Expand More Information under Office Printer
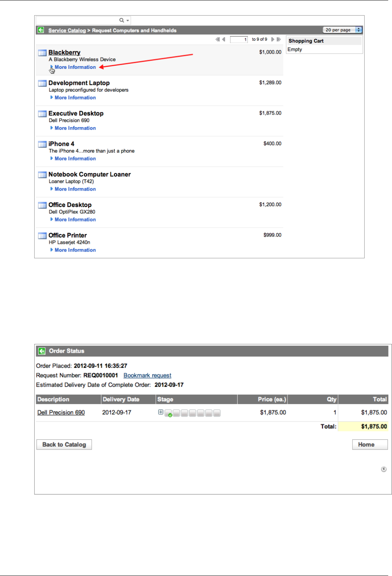This screenshot has height=576, width=392. [75, 250]
